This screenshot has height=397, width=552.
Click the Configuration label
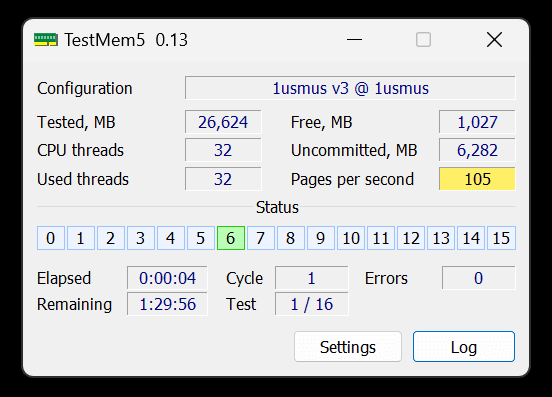tap(84, 88)
